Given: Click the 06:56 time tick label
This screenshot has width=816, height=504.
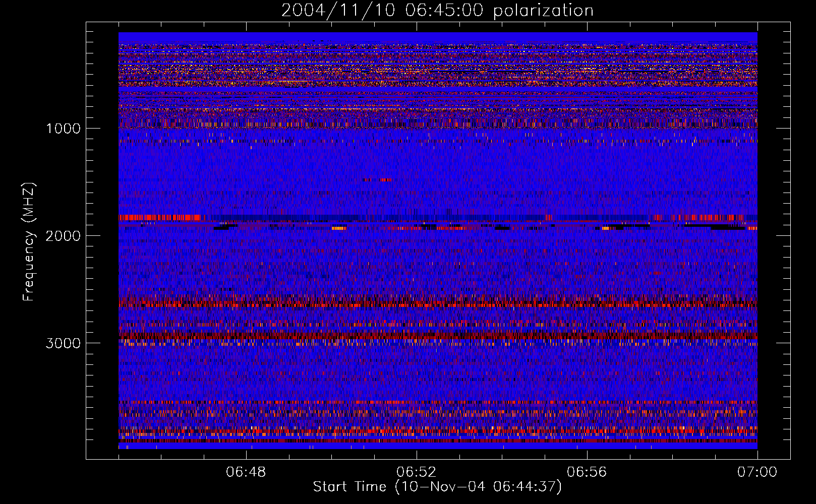Looking at the screenshot, I should (587, 472).
